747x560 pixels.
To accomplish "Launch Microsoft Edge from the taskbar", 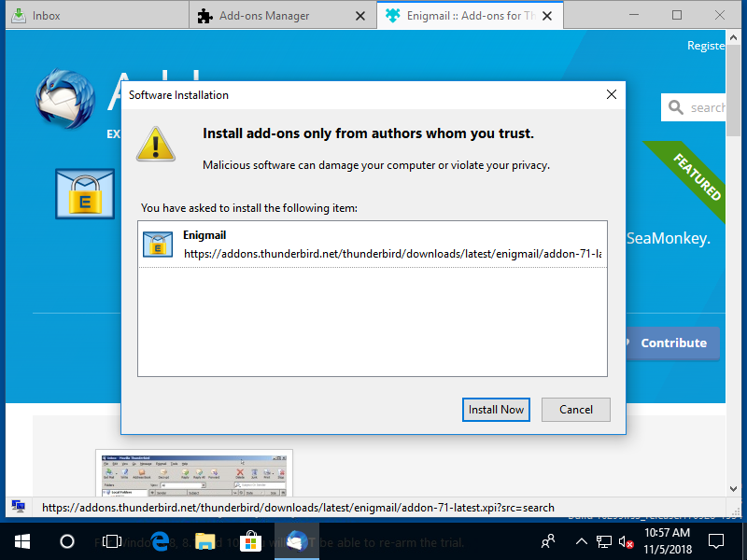I will [160, 540].
